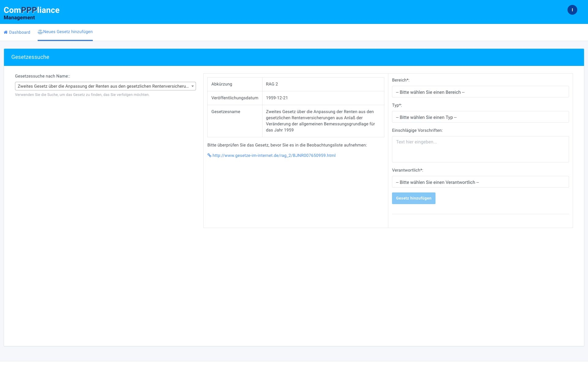Click the home icon beside Dashboard

[x=6, y=32]
